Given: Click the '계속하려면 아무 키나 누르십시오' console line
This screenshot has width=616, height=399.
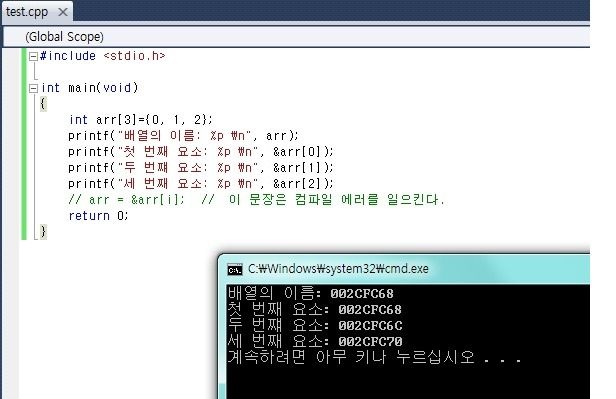Looking at the screenshot, I should click(374, 357).
